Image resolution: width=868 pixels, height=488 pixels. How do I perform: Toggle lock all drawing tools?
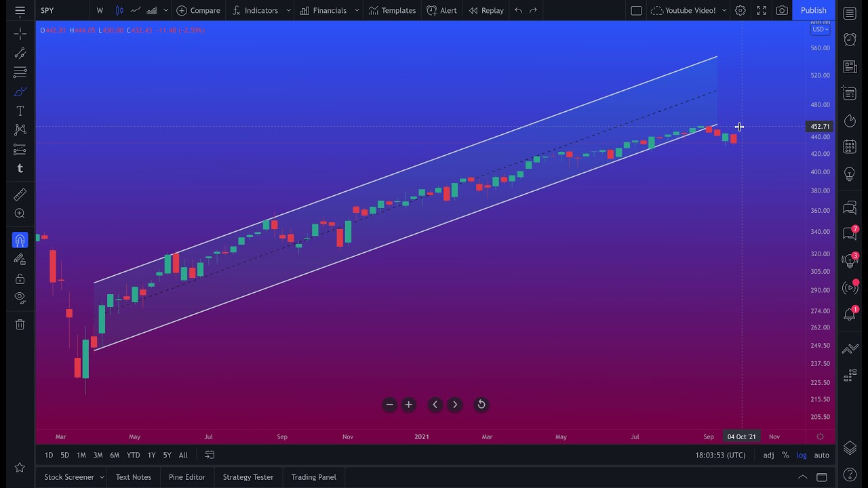point(20,279)
